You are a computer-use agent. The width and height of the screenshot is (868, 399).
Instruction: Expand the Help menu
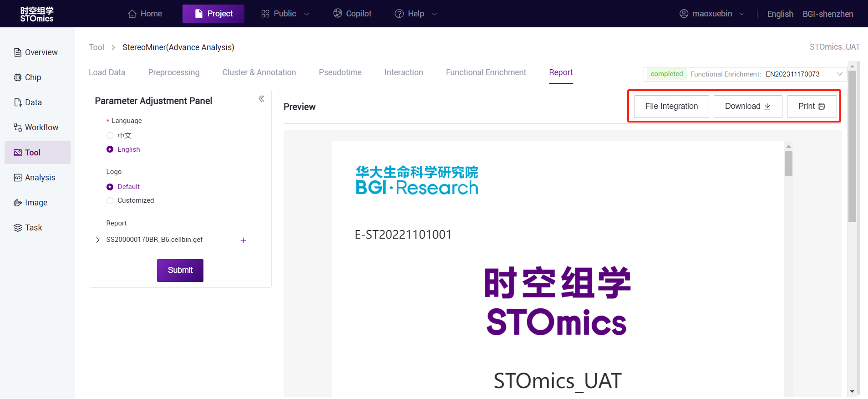[x=416, y=14]
